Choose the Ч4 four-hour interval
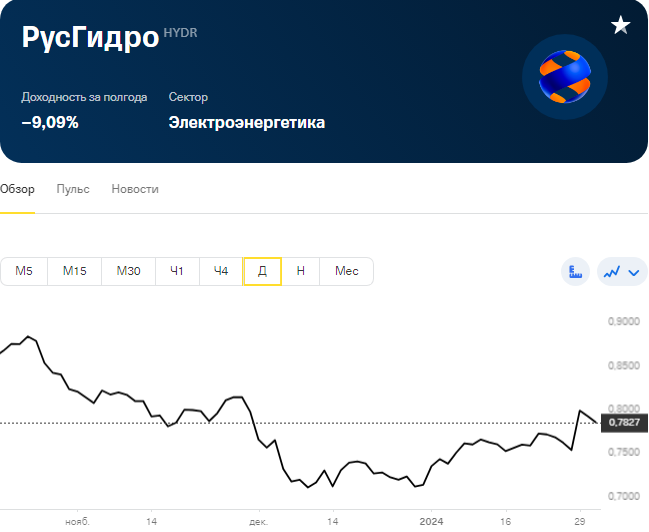 click(x=221, y=271)
